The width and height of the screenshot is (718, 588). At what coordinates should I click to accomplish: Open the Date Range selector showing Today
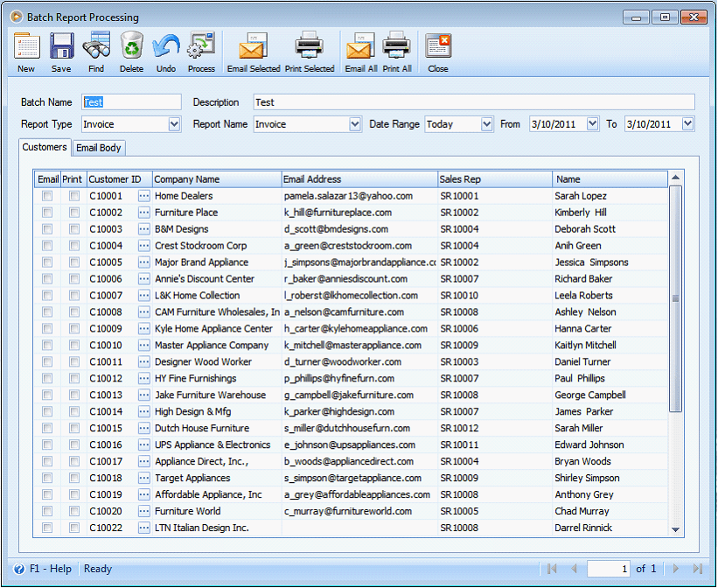point(486,124)
